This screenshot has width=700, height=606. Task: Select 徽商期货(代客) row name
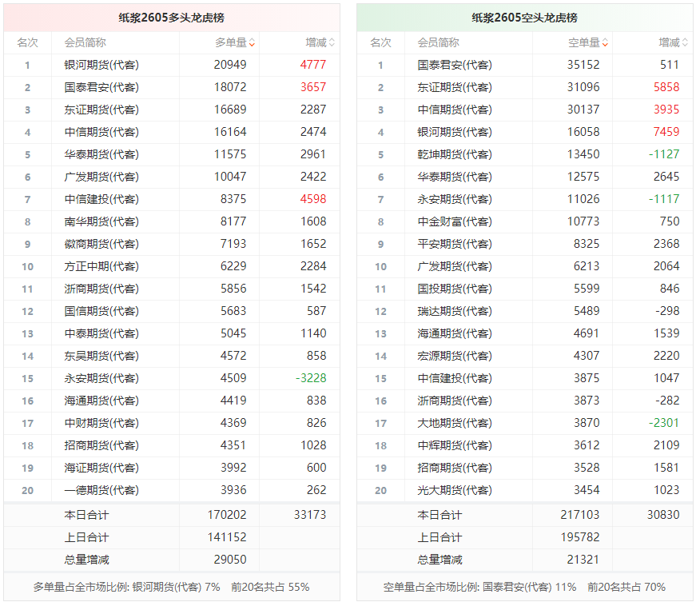(101, 245)
